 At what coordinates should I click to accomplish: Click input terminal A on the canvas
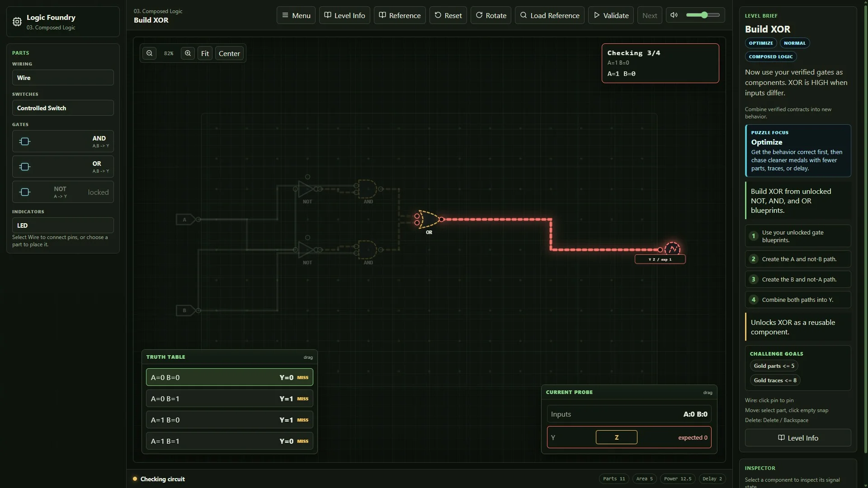coord(185,220)
